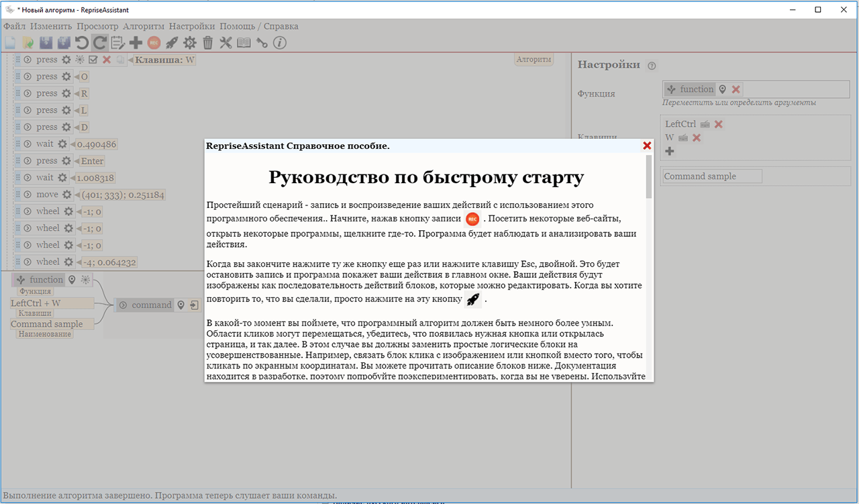This screenshot has height=504, width=859.
Task: Click the wrench and screwdriver tools icon
Action: (x=225, y=43)
